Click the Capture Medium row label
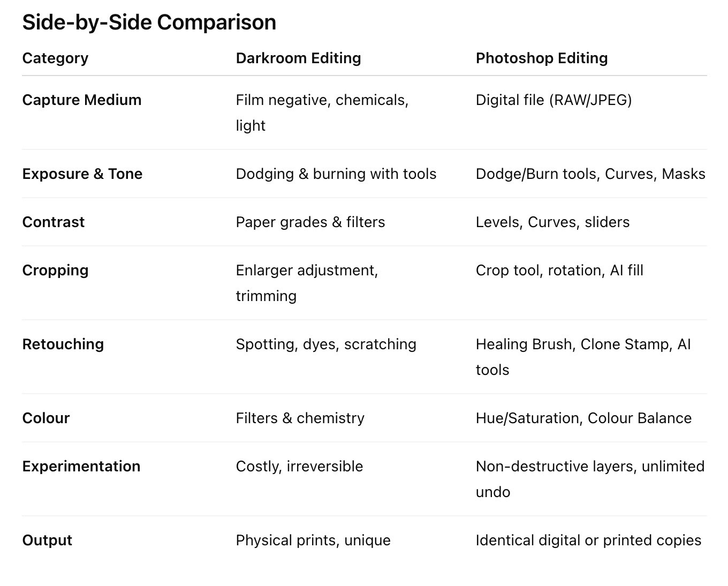This screenshot has width=728, height=586. click(x=82, y=100)
